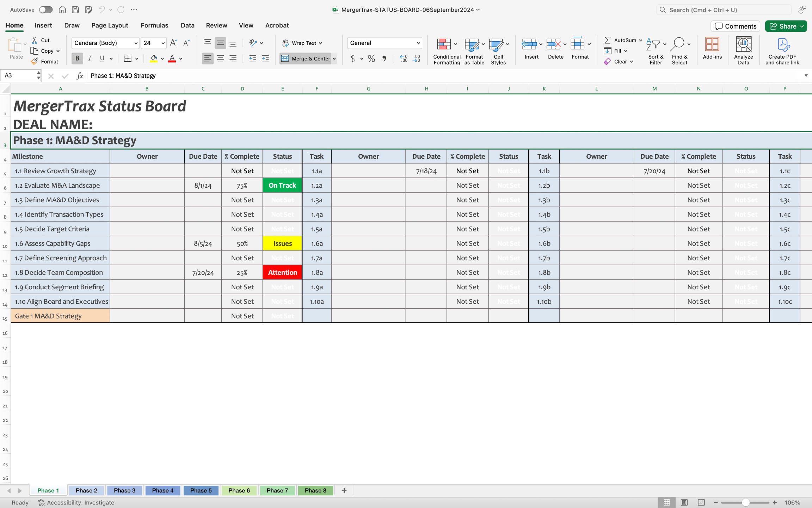Open the General number format dropdown

click(x=418, y=43)
